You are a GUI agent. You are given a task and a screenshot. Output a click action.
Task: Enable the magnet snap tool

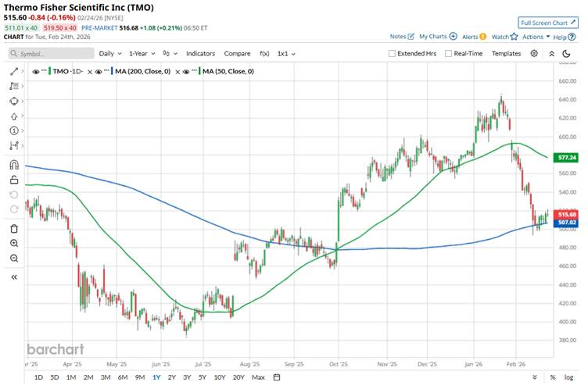click(14, 165)
